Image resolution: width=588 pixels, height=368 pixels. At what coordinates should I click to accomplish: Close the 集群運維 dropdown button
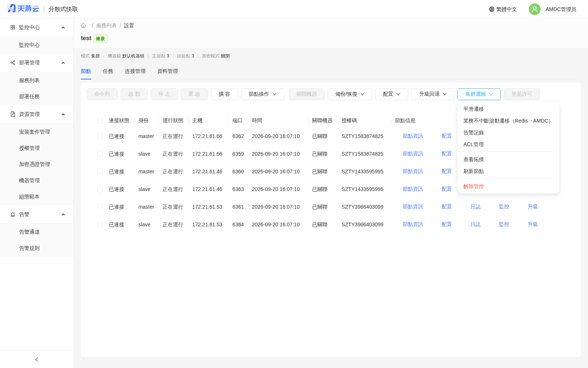(x=479, y=94)
